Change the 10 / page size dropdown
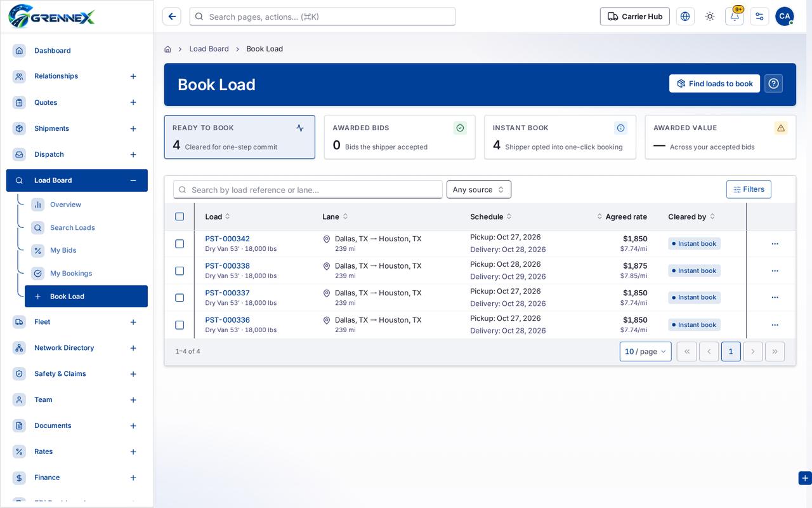812x508 pixels. click(645, 351)
